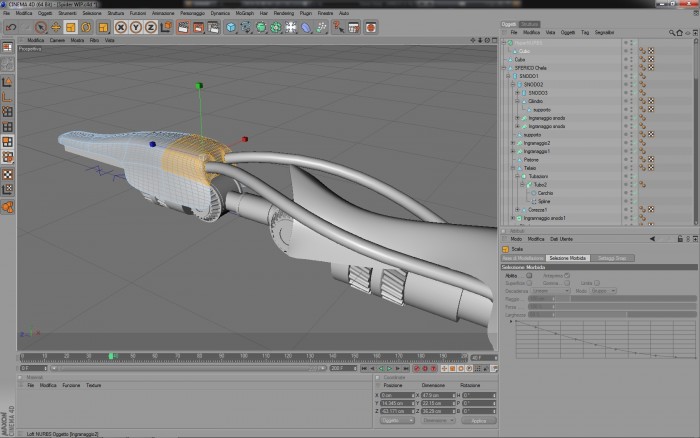Enable the Abilita soft selection checkbox
The width and height of the screenshot is (700, 438).
(x=529, y=275)
